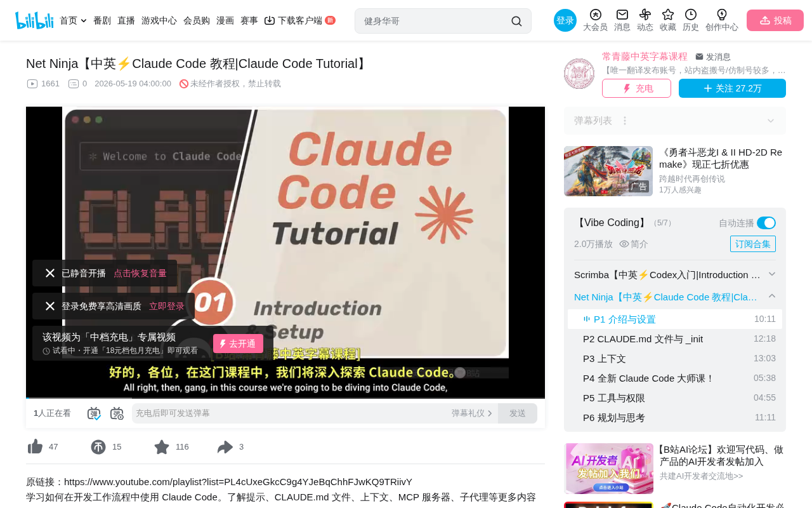Select P5 工具与权限 episode

(675, 398)
